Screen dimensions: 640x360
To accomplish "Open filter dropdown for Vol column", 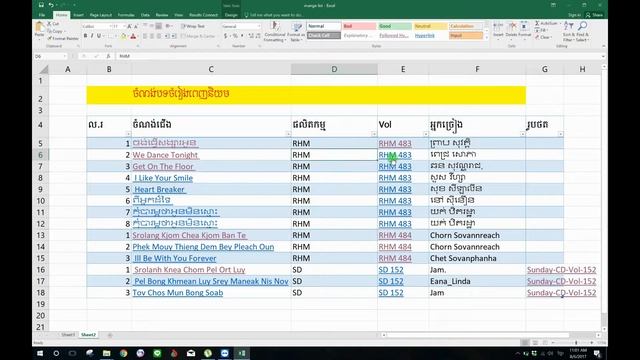I will (x=425, y=134).
